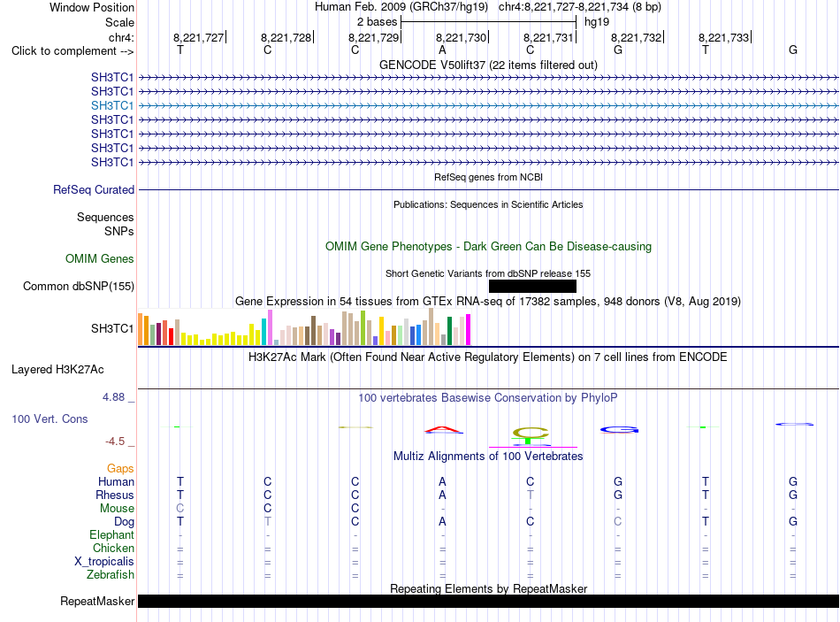Click the olive C PhyloP logo letter
The image size is (840, 622).
[x=531, y=432]
